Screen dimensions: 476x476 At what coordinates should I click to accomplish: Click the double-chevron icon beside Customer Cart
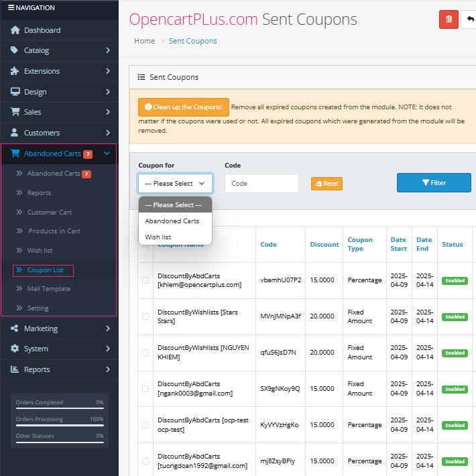point(19,213)
